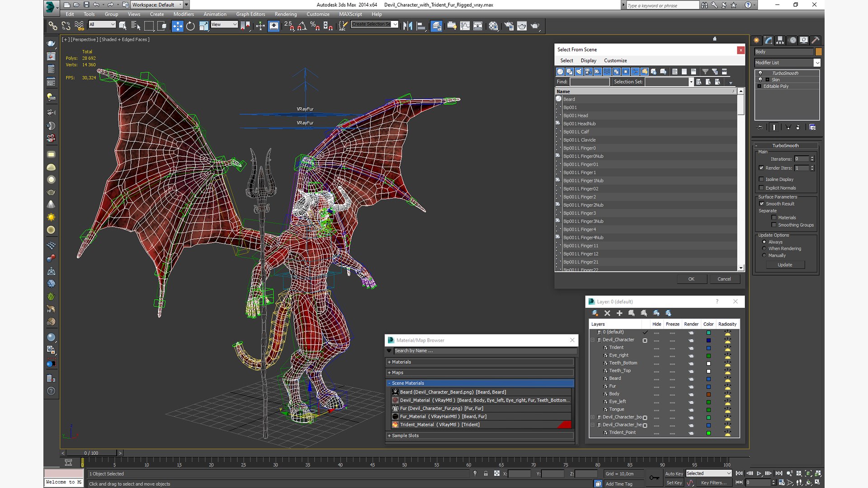Click Search by Name field in Material Browser

point(485,351)
